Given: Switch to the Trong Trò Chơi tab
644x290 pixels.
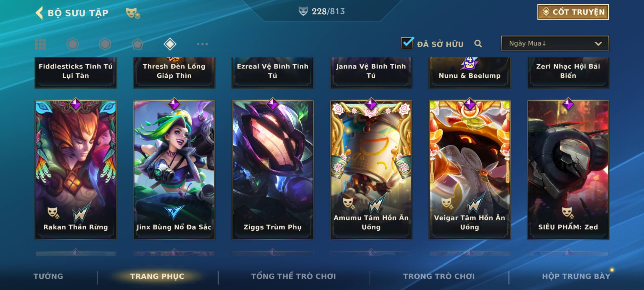Looking at the screenshot, I should [x=439, y=276].
